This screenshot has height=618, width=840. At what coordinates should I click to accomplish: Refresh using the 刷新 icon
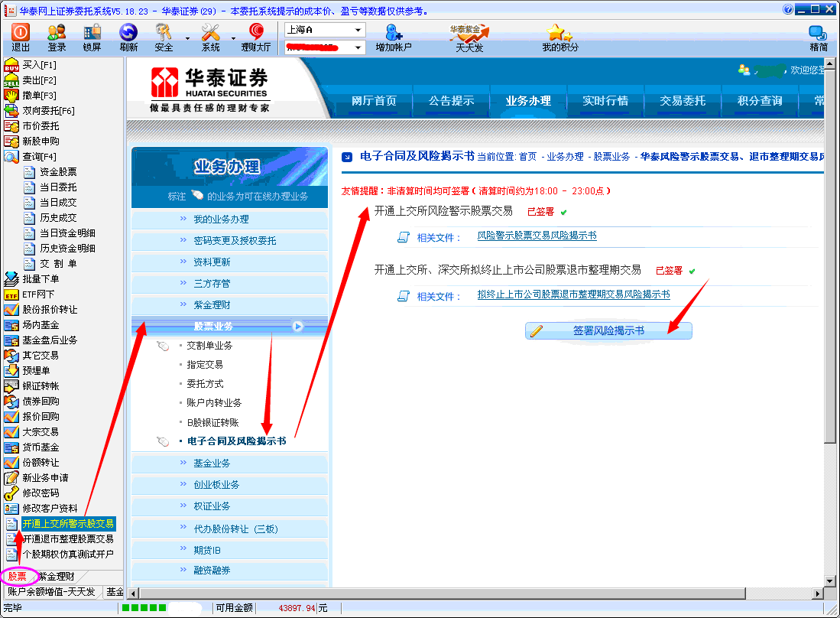[x=128, y=37]
